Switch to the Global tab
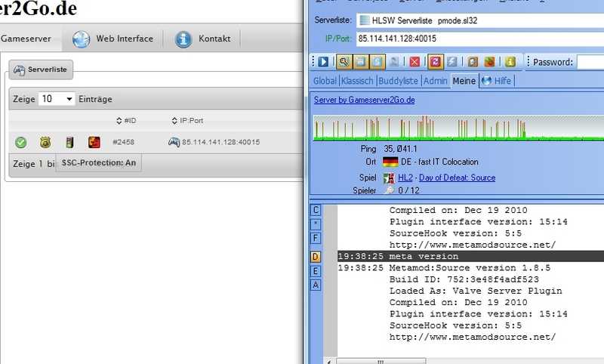604x364 pixels. 325,81
